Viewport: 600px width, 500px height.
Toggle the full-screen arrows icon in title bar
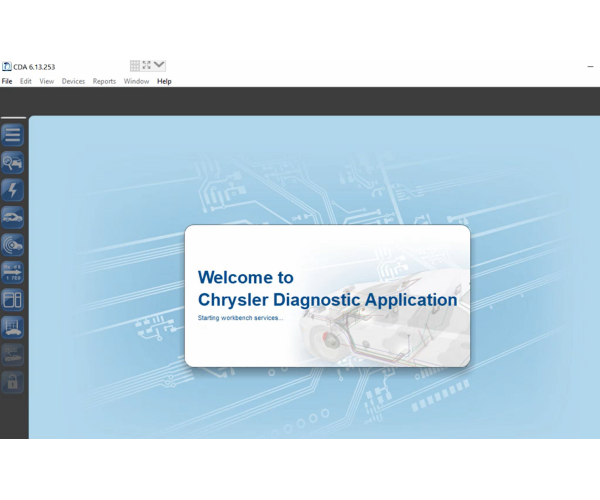pos(147,65)
